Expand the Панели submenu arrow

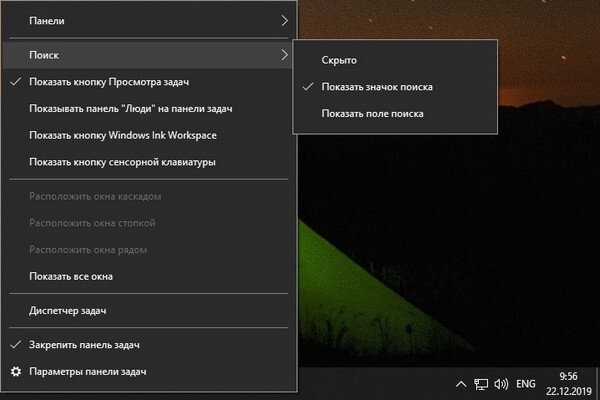coord(284,21)
